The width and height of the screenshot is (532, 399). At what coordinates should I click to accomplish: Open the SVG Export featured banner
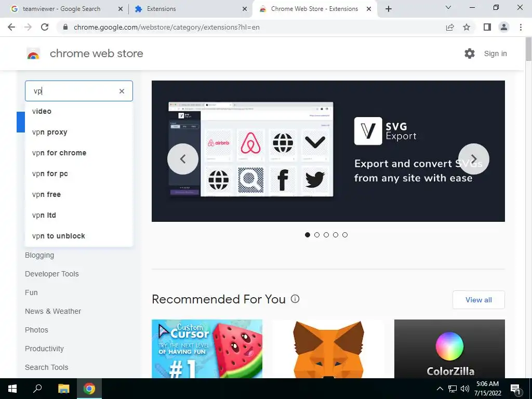click(x=328, y=151)
